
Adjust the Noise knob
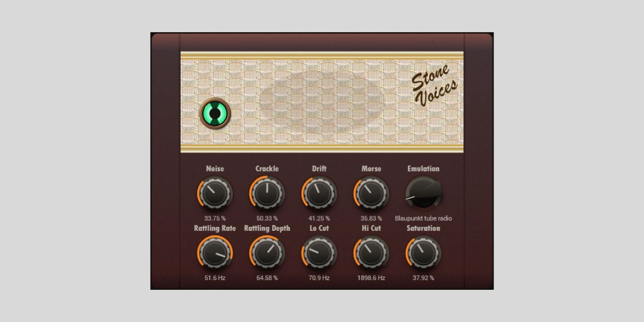click(x=215, y=194)
